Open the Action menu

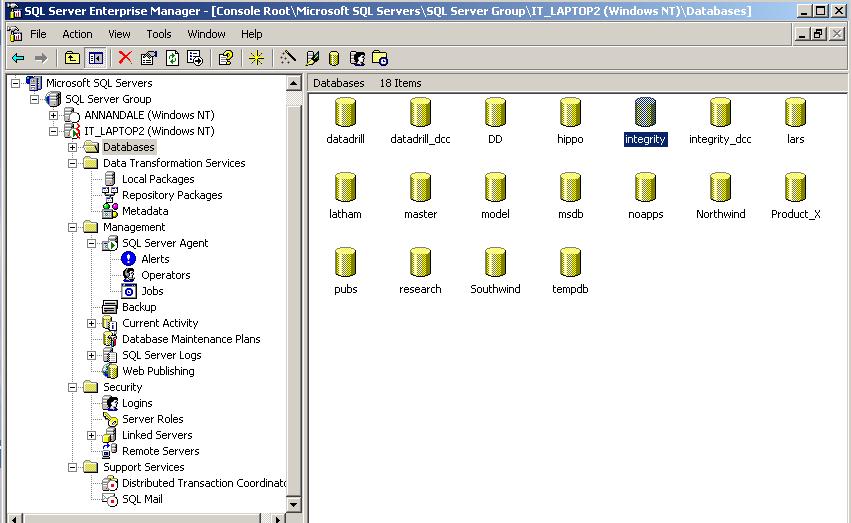[77, 34]
